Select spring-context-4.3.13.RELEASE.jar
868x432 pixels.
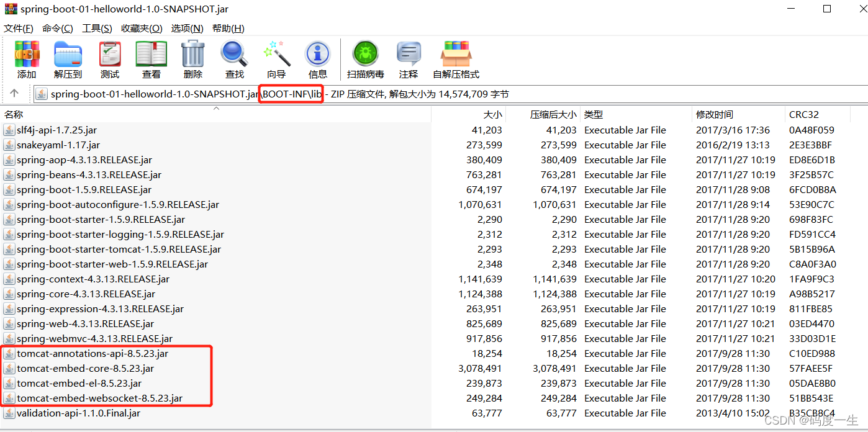tap(93, 279)
